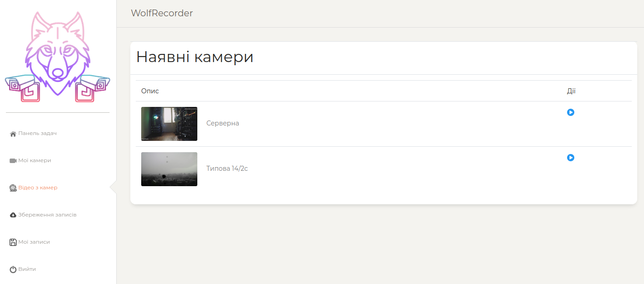Click the cloud download icon beside Збереження записів
Image resolution: width=644 pixels, height=284 pixels.
(x=13, y=215)
